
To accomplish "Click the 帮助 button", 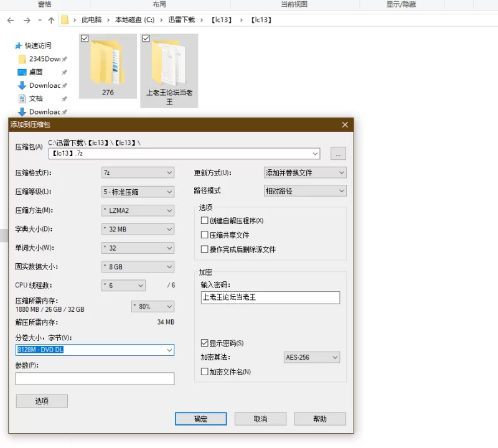I will point(320,419).
